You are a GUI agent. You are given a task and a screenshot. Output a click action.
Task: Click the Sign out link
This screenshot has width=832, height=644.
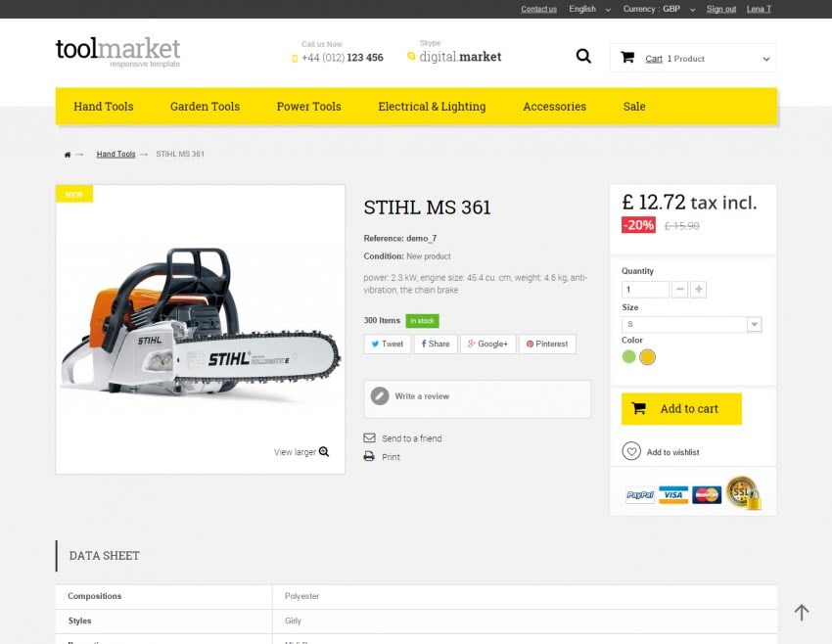pyautogui.click(x=721, y=9)
